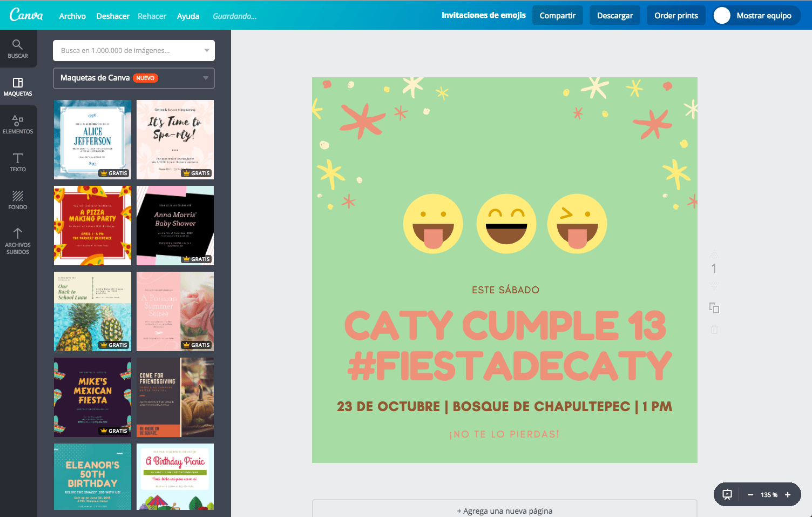This screenshot has width=812, height=517.
Task: Open the Fondo background panel
Action: [18, 200]
